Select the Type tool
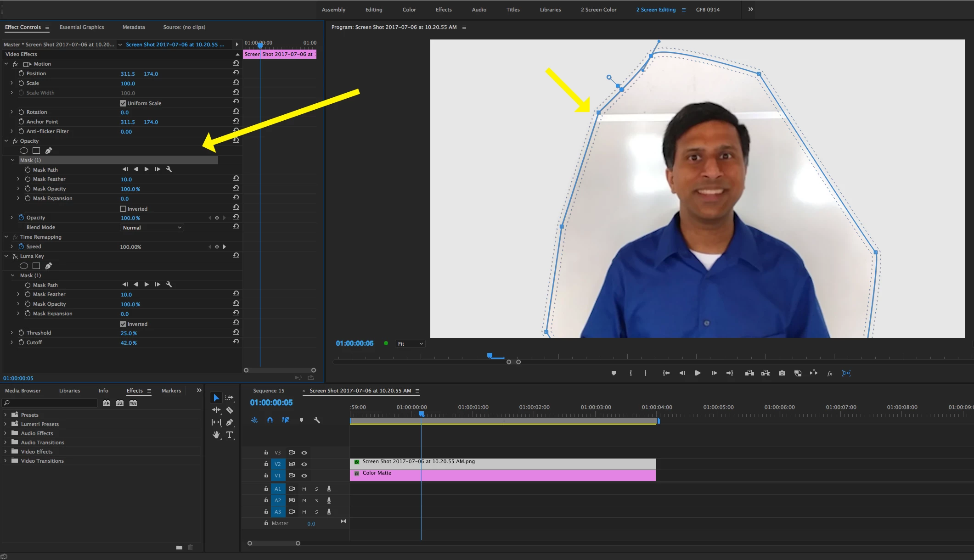The width and height of the screenshot is (974, 560). coord(230,435)
